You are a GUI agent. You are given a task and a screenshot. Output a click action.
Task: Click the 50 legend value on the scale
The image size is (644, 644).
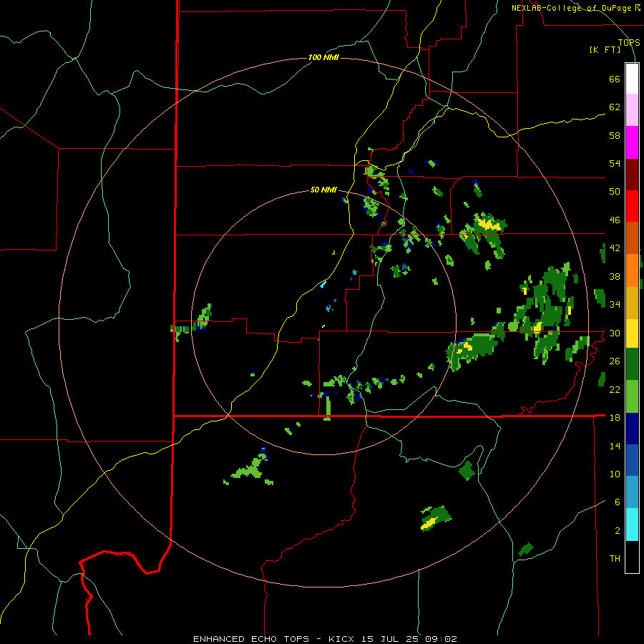[x=615, y=192]
